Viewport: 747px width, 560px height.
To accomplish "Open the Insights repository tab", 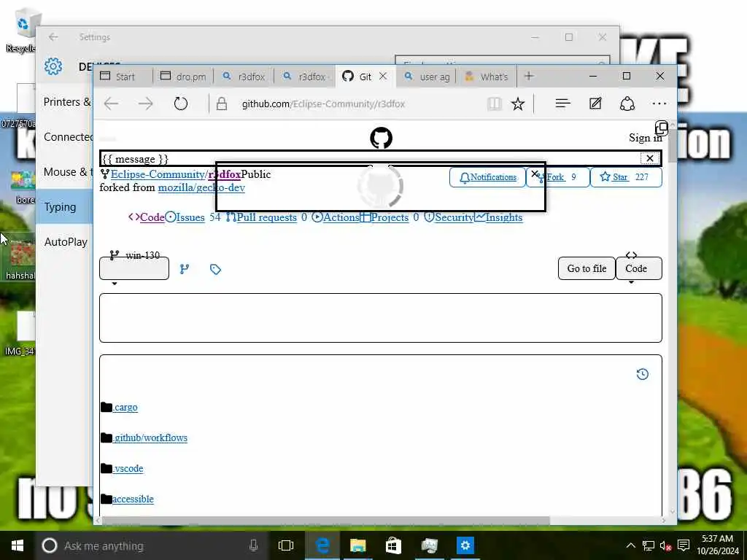I will pyautogui.click(x=499, y=217).
